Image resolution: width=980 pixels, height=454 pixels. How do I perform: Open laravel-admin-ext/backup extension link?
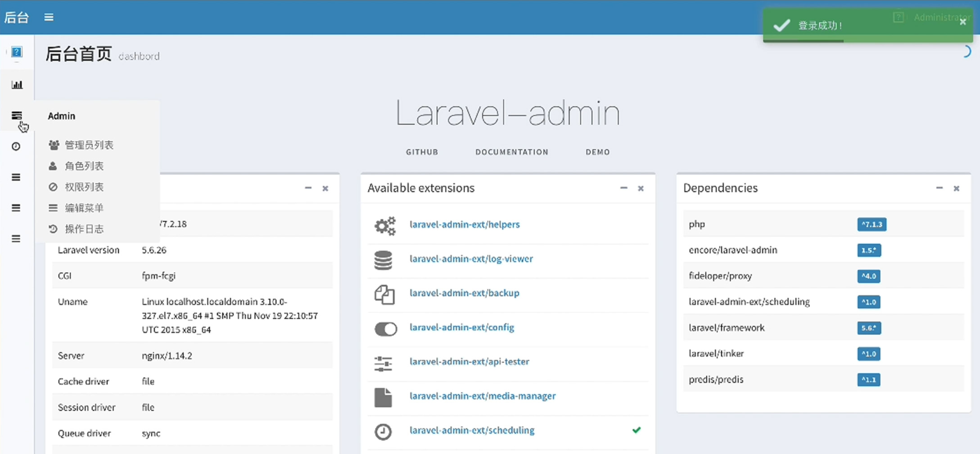pos(464,293)
